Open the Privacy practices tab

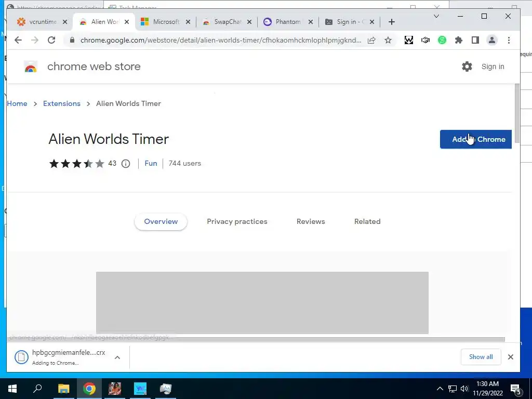[x=237, y=221]
